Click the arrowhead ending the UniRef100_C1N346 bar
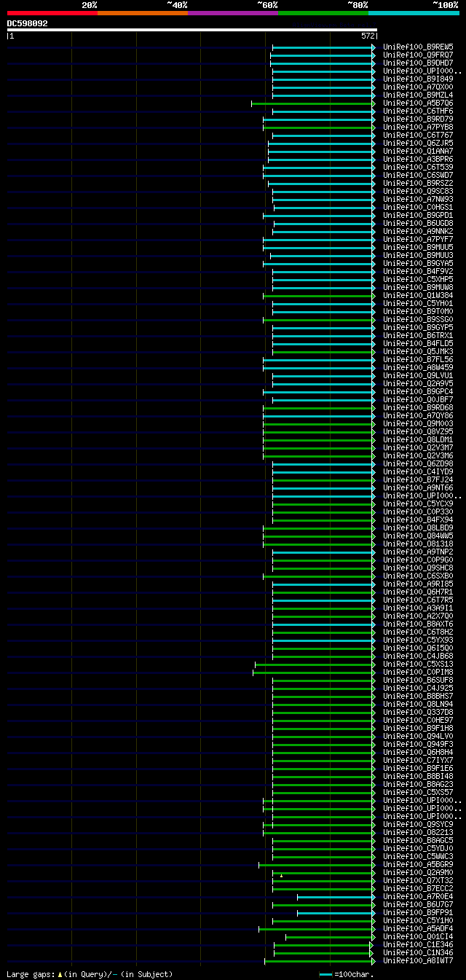The height and width of the screenshot is (980, 466). tap(372, 953)
